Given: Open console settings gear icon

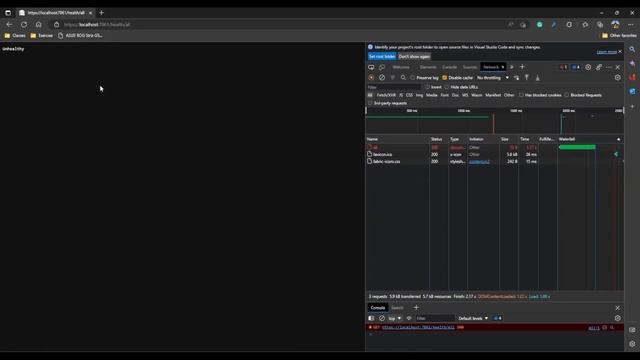Looking at the screenshot, I should point(618,318).
